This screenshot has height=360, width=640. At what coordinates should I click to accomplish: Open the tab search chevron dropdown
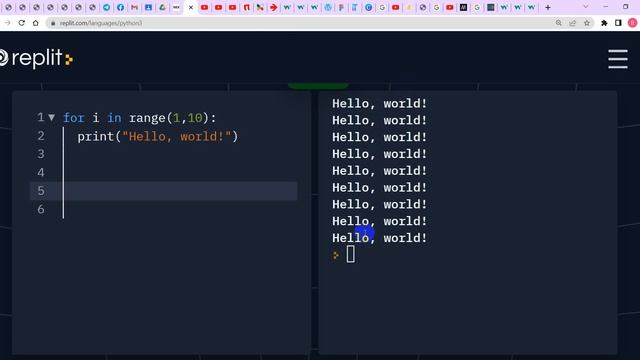click(586, 7)
